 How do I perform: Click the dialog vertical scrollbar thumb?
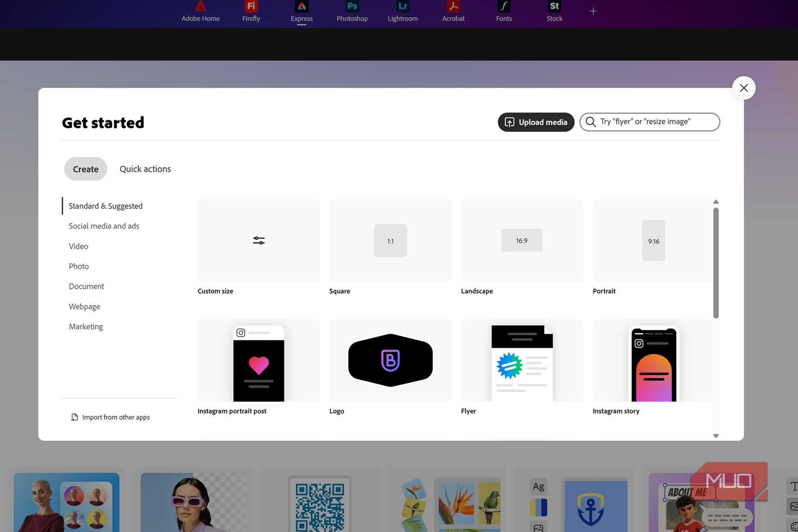pos(716,263)
